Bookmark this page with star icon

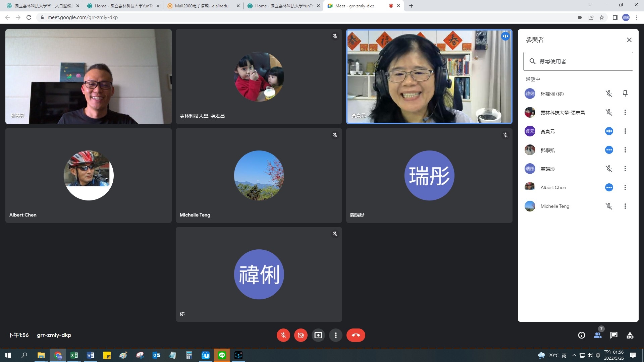pyautogui.click(x=602, y=17)
